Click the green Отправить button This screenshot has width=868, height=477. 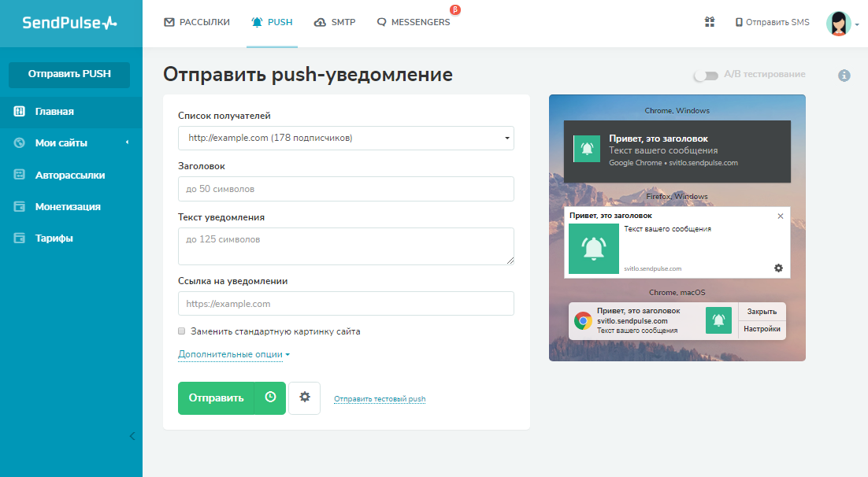pos(216,397)
